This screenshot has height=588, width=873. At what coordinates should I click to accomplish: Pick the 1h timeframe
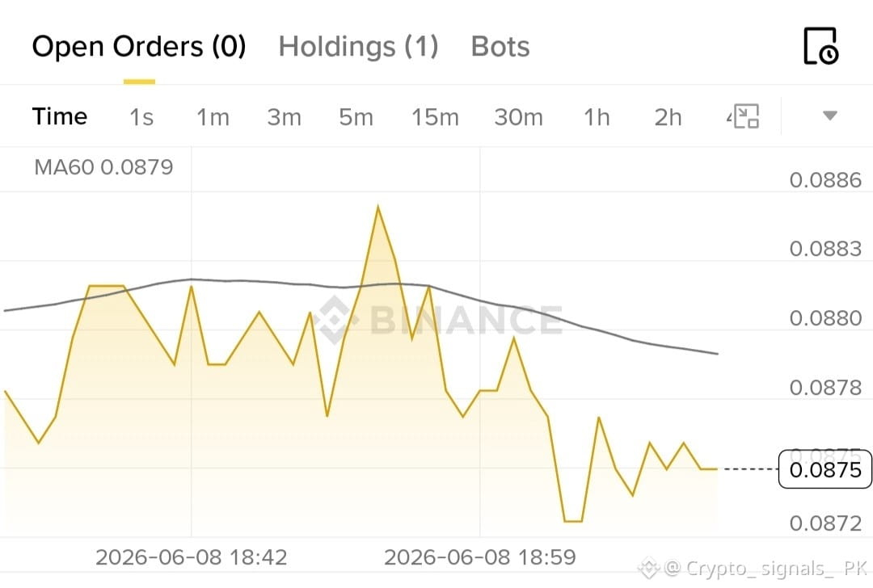(x=597, y=117)
